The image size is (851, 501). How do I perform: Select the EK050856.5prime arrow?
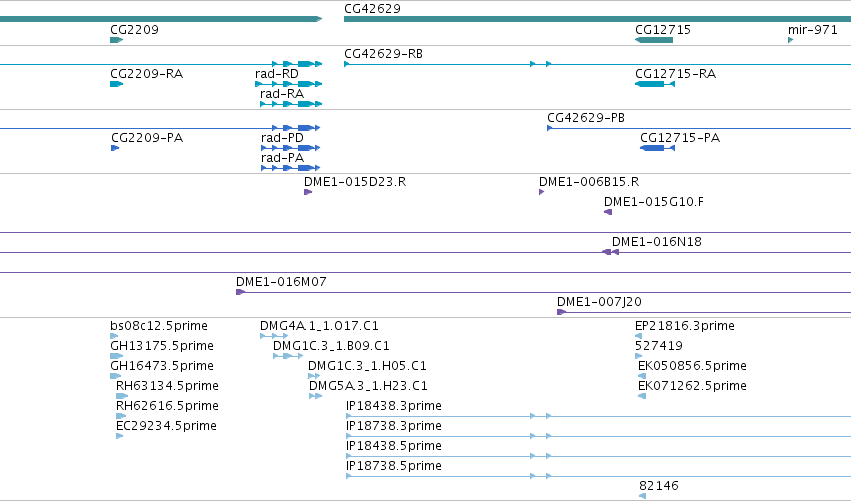pos(642,376)
